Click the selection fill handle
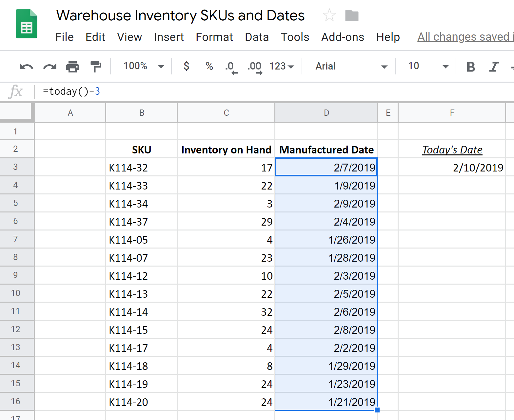The width and height of the screenshot is (514, 420). tap(377, 410)
